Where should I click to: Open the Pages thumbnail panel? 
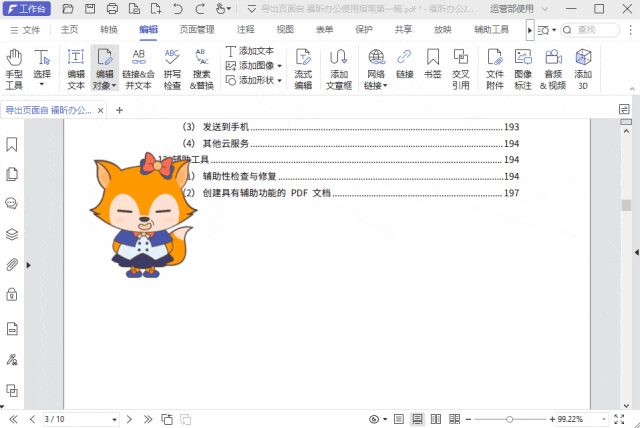(12, 174)
